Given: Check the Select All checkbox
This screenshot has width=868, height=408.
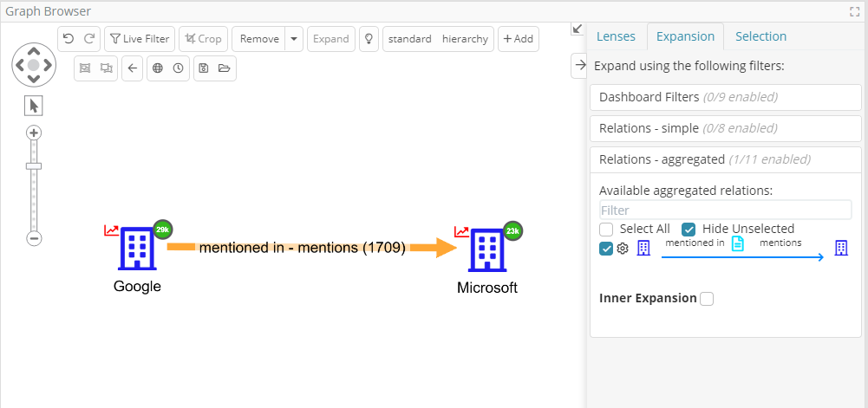Looking at the screenshot, I should tap(606, 229).
